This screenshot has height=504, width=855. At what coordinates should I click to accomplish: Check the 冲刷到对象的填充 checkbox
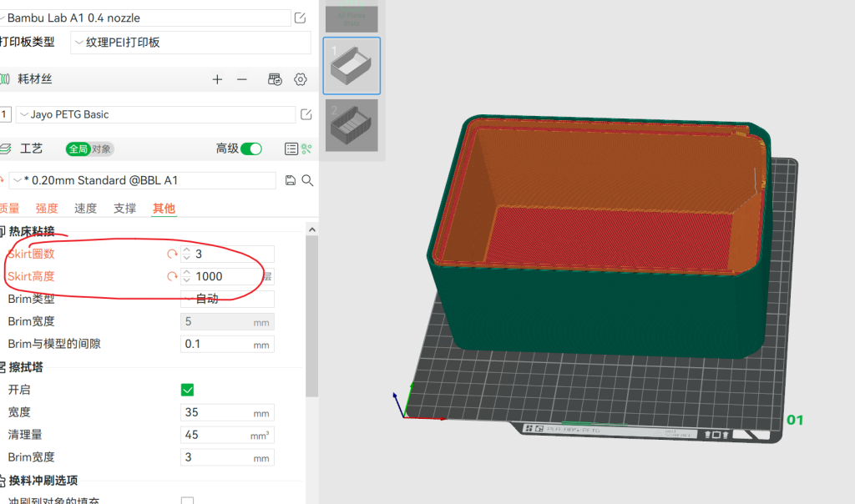187,500
